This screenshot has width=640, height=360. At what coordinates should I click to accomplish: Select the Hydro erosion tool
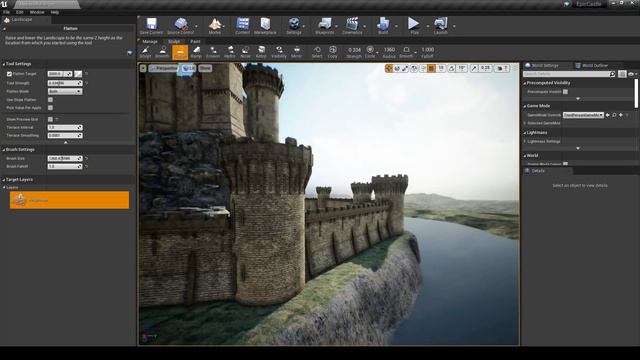pos(230,52)
